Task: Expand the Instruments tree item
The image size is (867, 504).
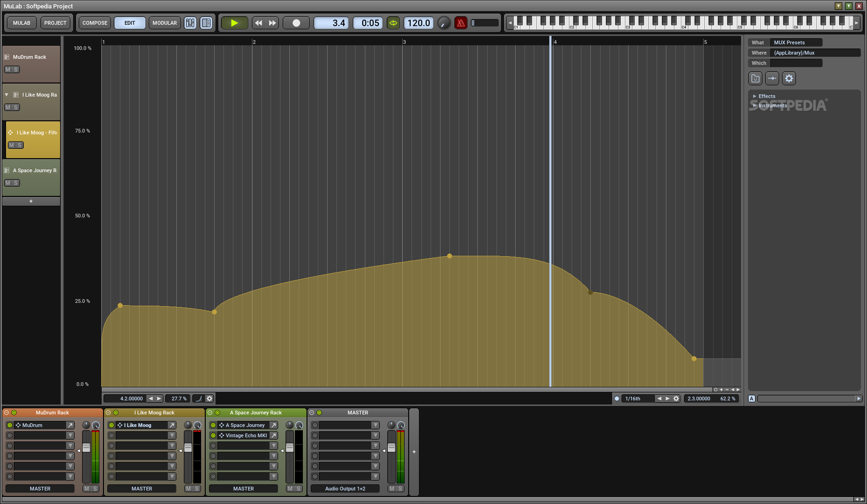Action: click(755, 105)
